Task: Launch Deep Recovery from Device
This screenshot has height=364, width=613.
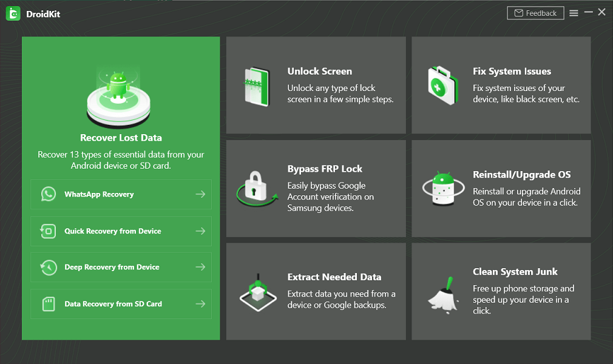Action: [x=121, y=267]
